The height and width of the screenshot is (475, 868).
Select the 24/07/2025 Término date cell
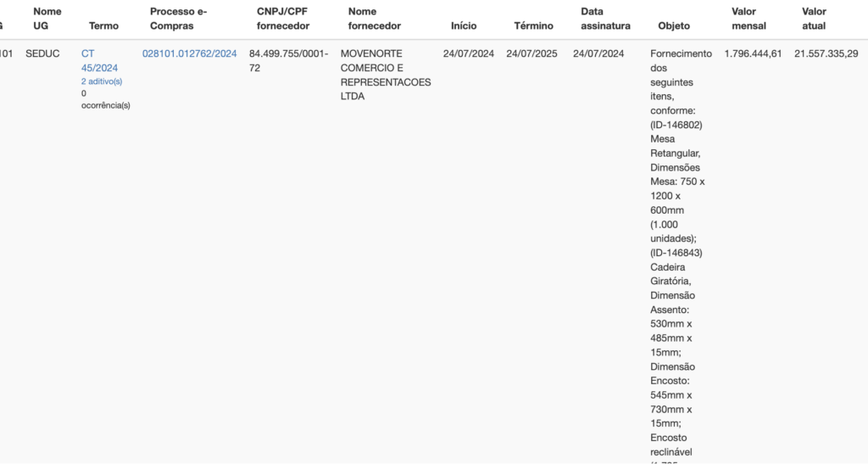click(531, 53)
